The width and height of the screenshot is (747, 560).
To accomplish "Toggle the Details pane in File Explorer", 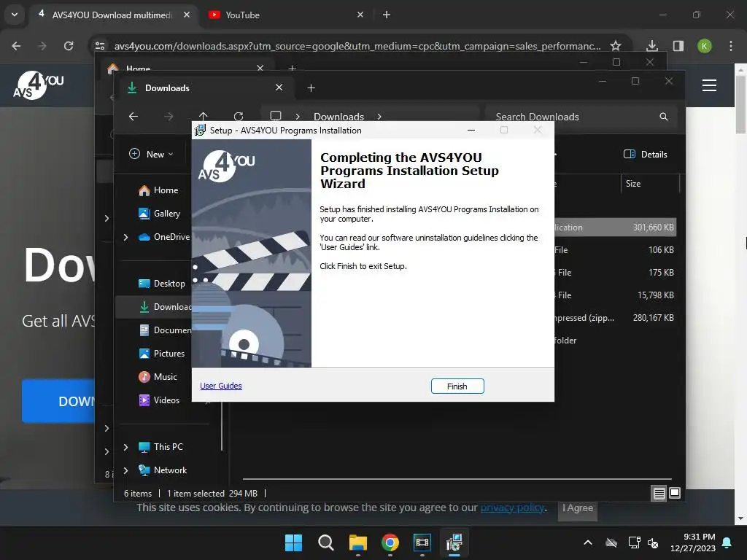I will pos(645,154).
